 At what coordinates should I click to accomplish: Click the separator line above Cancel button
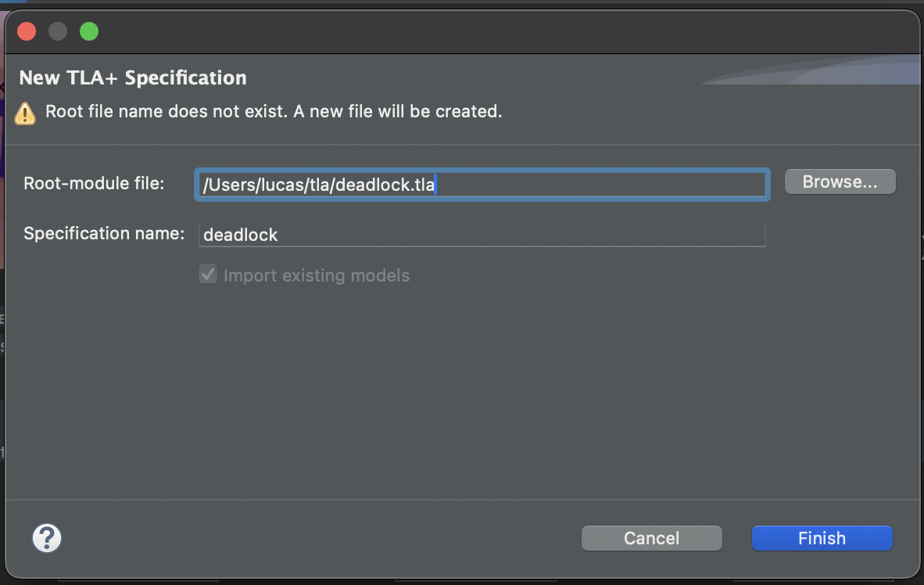tap(462, 500)
